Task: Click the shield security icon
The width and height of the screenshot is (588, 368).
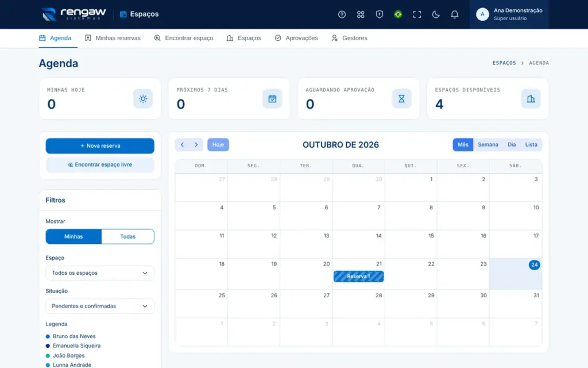Action: (x=379, y=14)
